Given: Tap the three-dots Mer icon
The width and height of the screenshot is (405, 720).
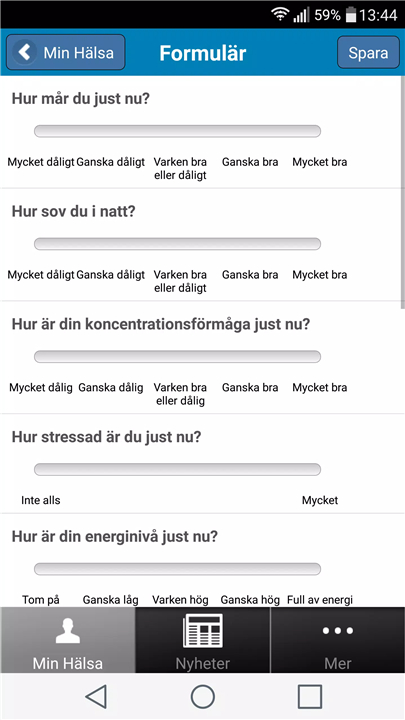Looking at the screenshot, I should pos(338,631).
